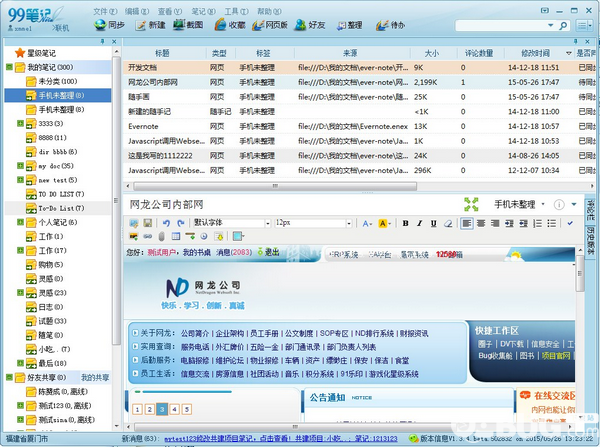
Task: Apply yellow highlight color A
Action: coord(384,224)
